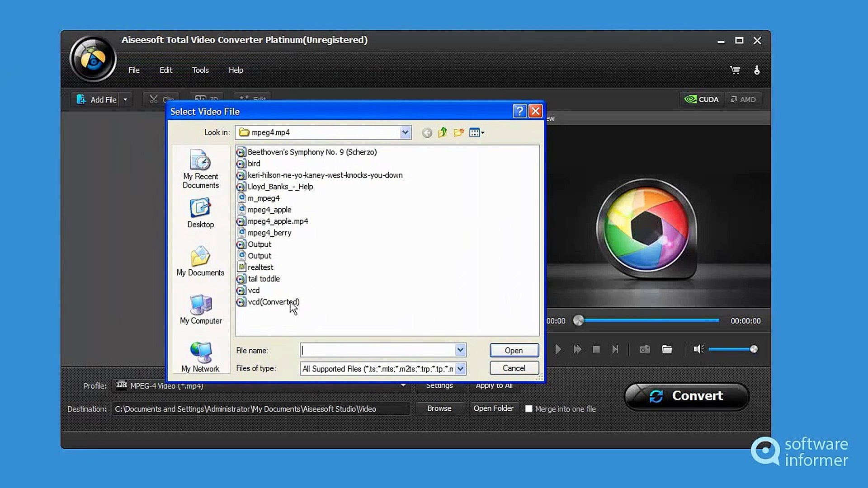Select the mpeg4_apple.mp4 file
This screenshot has height=488, width=868.
coord(273,221)
